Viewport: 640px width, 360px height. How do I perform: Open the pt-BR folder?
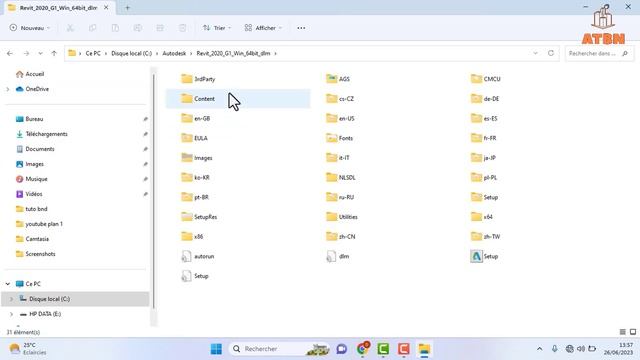pos(195,197)
